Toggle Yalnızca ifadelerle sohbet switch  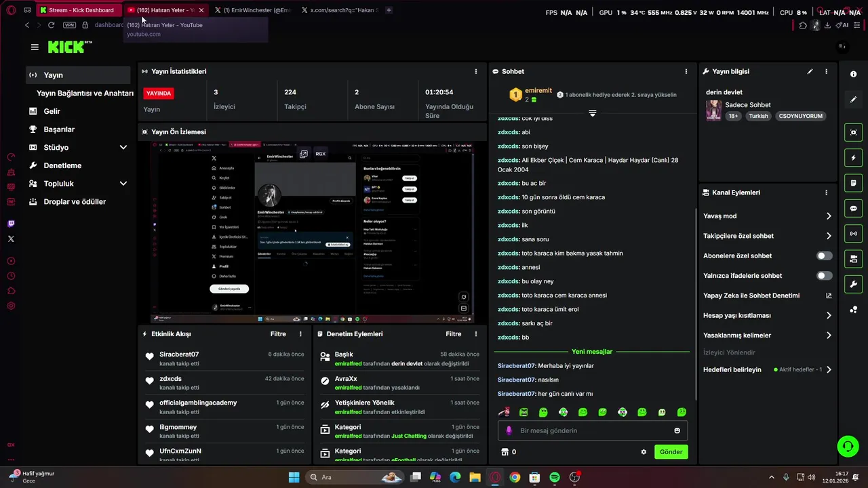pyautogui.click(x=824, y=276)
